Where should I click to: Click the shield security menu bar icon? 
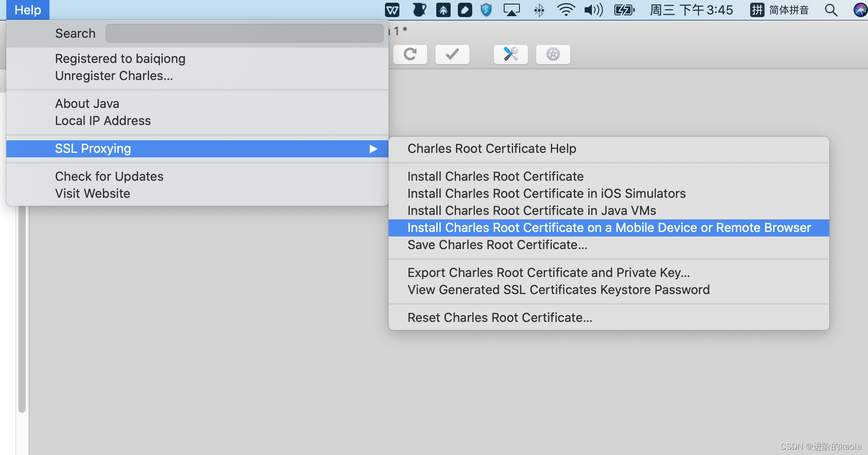(486, 10)
